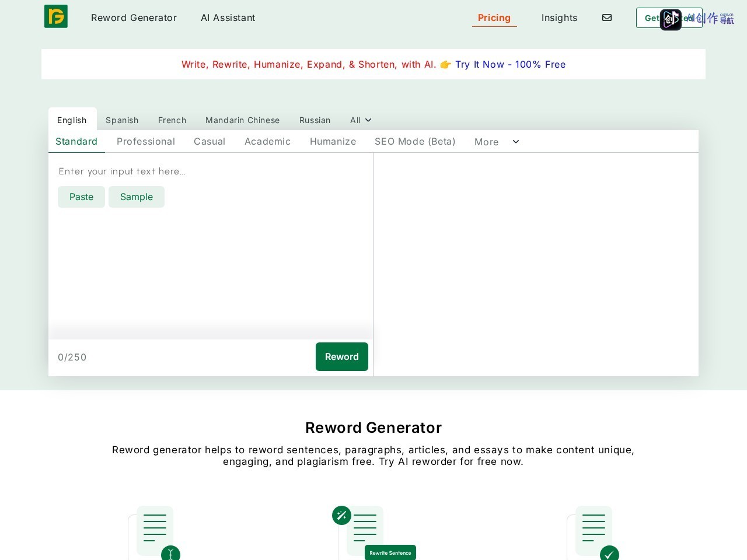Select the Humanize mode tab
This screenshot has width=747, height=560.
[333, 141]
